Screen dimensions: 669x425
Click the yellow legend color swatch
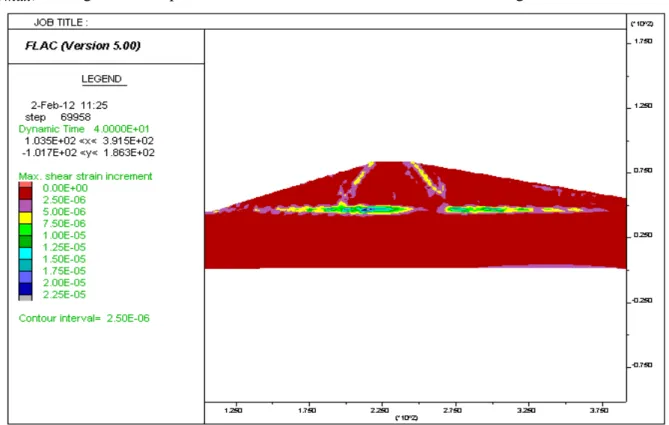[x=25, y=218]
